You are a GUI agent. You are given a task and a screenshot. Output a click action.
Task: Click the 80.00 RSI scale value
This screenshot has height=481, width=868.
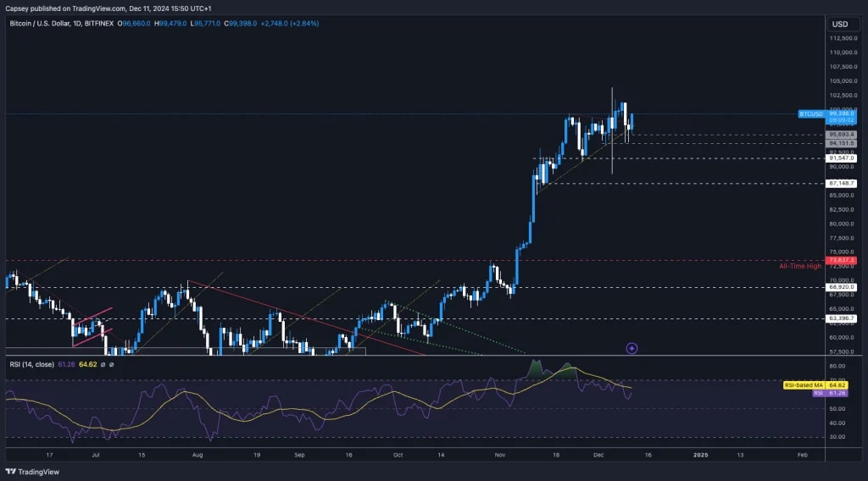click(837, 366)
